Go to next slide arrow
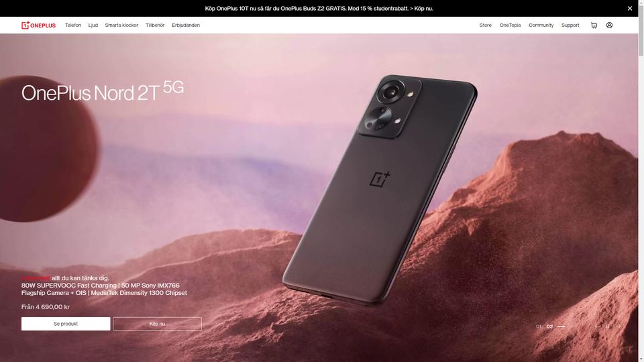The height and width of the screenshot is (362, 644). [x=619, y=326]
